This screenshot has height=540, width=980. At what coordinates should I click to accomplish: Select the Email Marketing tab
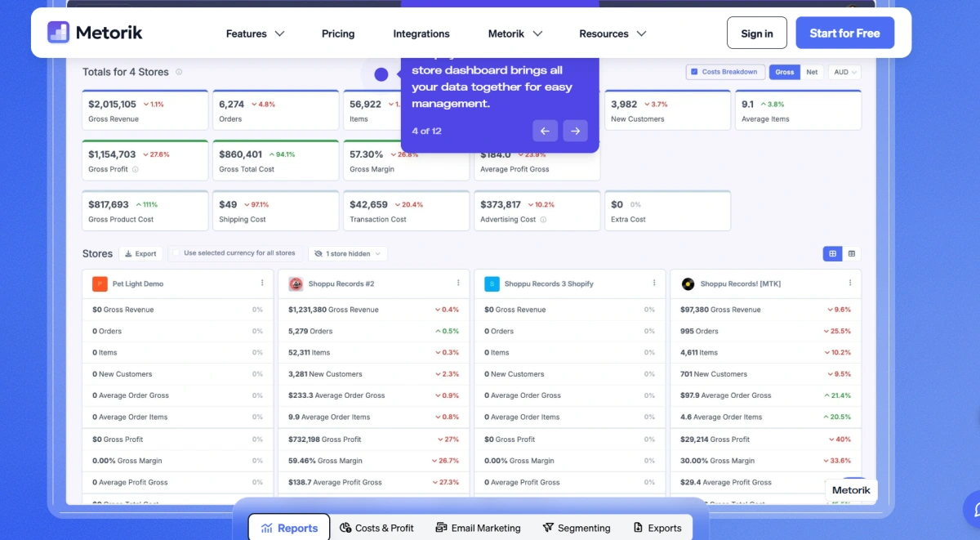point(478,528)
